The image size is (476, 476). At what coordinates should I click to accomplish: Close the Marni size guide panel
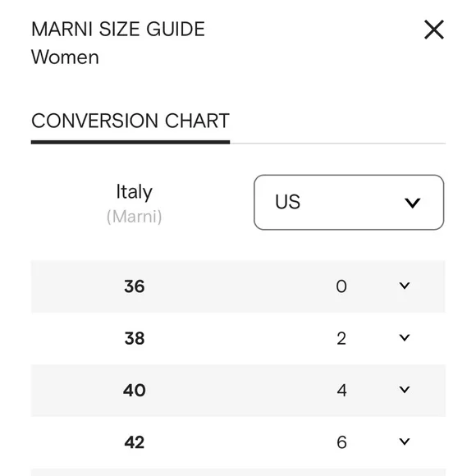[x=434, y=30]
